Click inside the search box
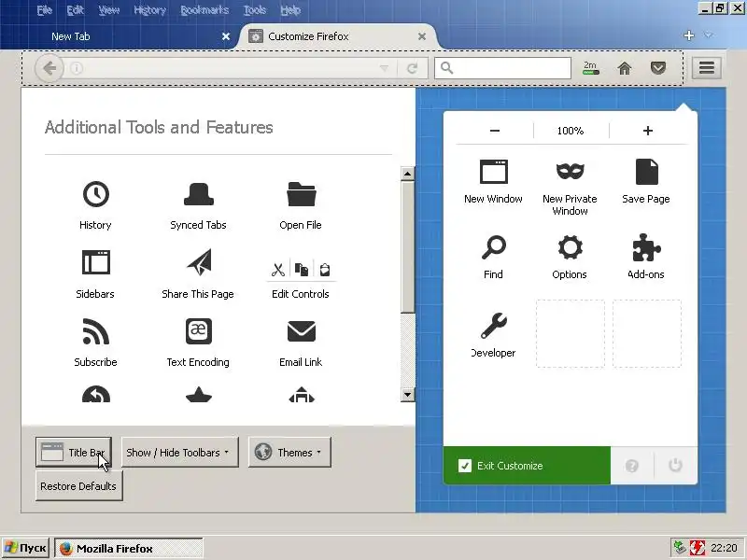This screenshot has width=747, height=560. (x=502, y=68)
